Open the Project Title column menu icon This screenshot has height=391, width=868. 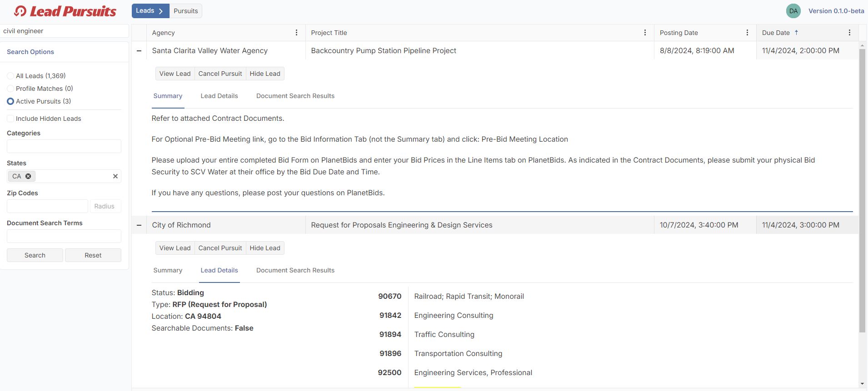coord(645,33)
